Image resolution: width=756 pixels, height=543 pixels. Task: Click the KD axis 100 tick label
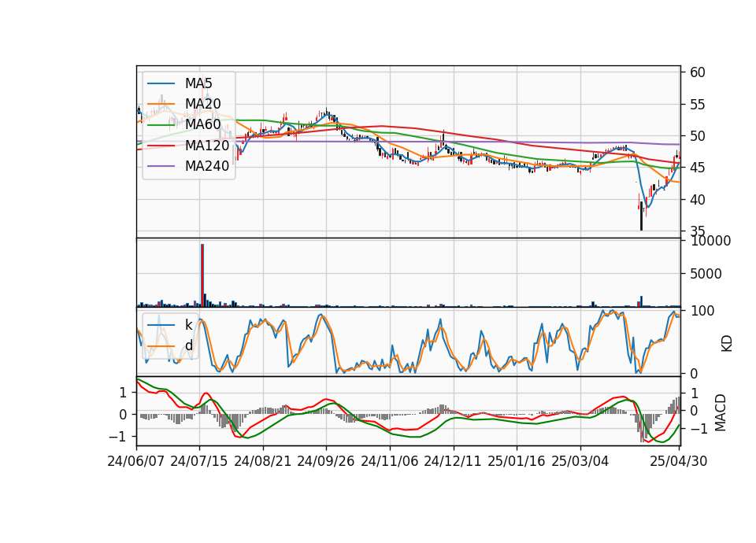click(x=702, y=311)
